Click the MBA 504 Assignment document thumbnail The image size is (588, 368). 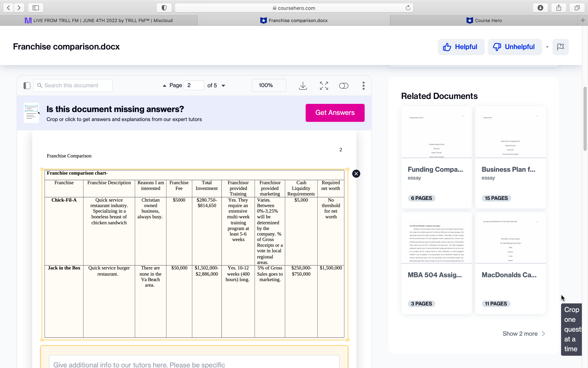436,238
